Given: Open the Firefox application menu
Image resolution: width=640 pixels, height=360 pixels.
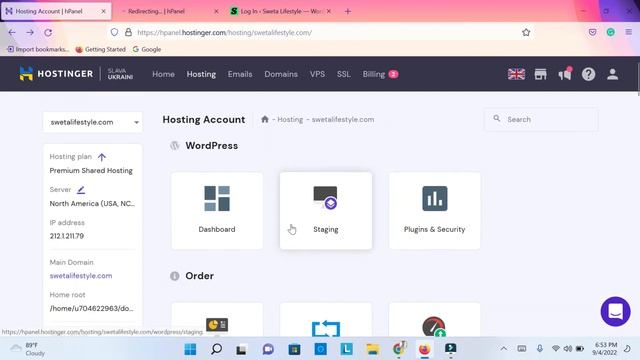Looking at the screenshot, I should (x=629, y=32).
